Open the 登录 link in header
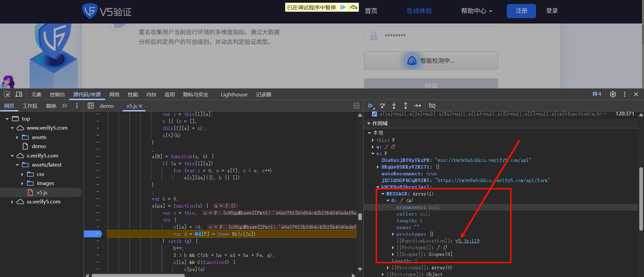The image size is (644, 277). [552, 11]
